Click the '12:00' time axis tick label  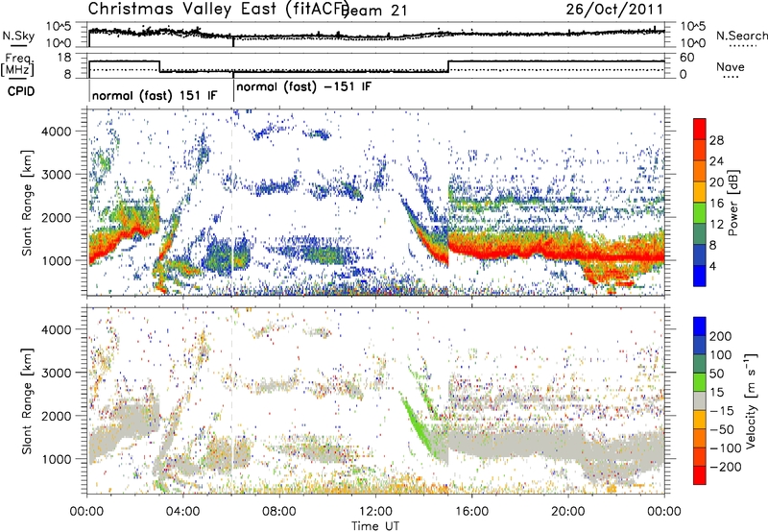coord(375,512)
